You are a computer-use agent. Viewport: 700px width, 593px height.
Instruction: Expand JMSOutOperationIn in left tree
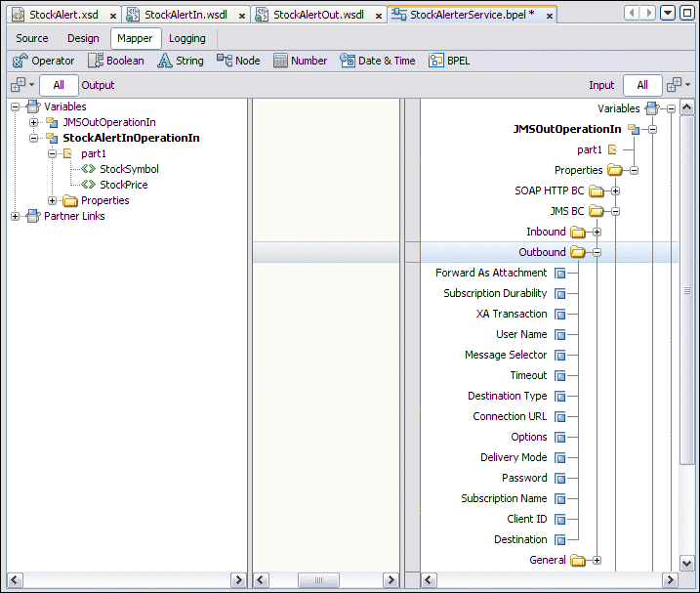pos(34,122)
